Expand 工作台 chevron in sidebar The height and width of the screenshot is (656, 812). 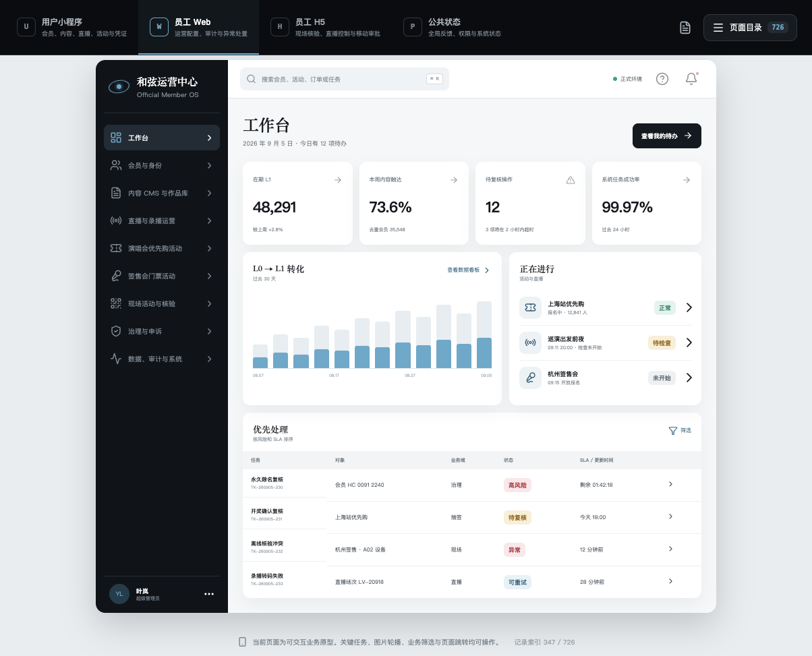coord(209,138)
